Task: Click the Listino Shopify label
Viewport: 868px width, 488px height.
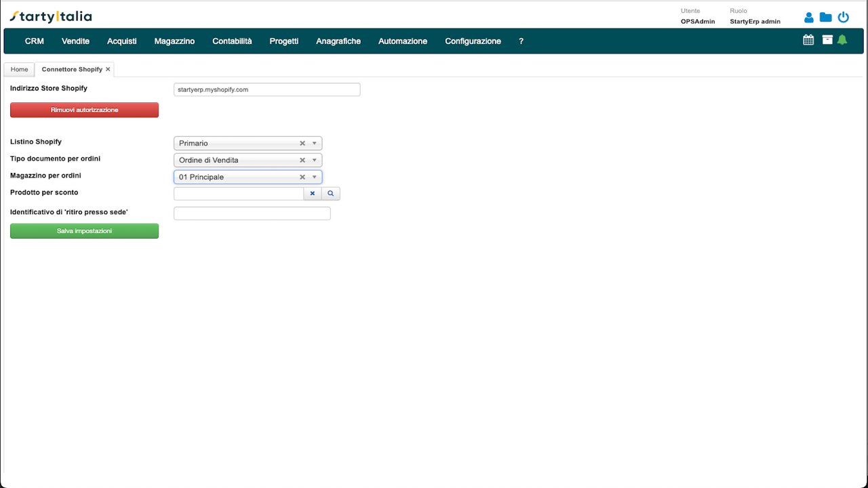Action: (x=36, y=142)
